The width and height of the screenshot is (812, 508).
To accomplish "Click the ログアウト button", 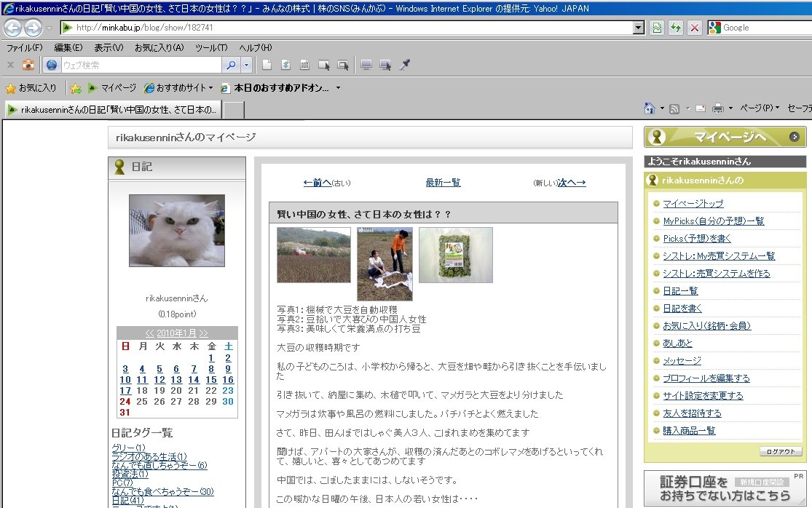I will pos(781,451).
